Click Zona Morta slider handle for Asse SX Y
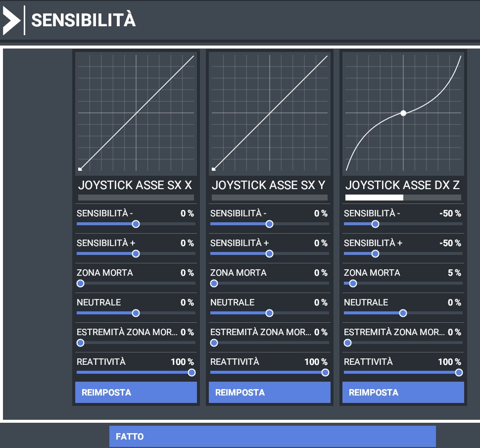 click(214, 284)
